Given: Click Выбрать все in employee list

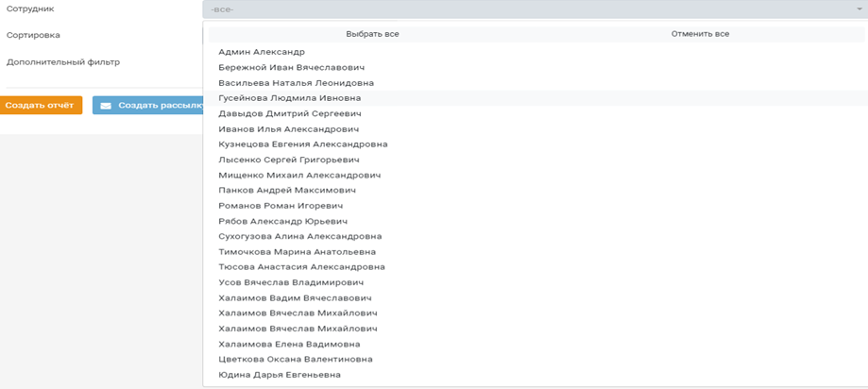Looking at the screenshot, I should [x=372, y=34].
